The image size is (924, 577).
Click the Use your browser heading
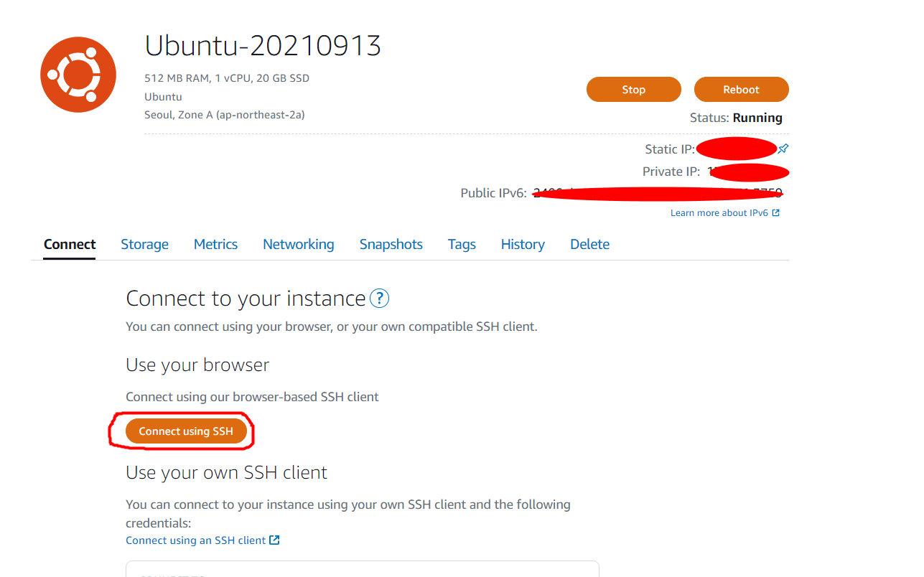coord(197,365)
